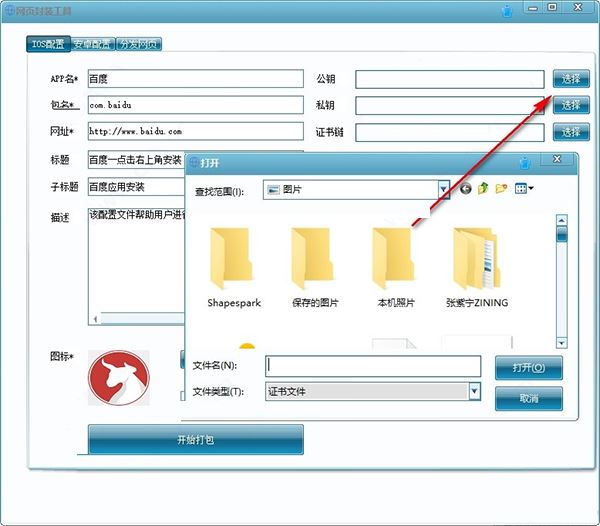Click the 子标题 input field
600x526 pixels.
136,187
